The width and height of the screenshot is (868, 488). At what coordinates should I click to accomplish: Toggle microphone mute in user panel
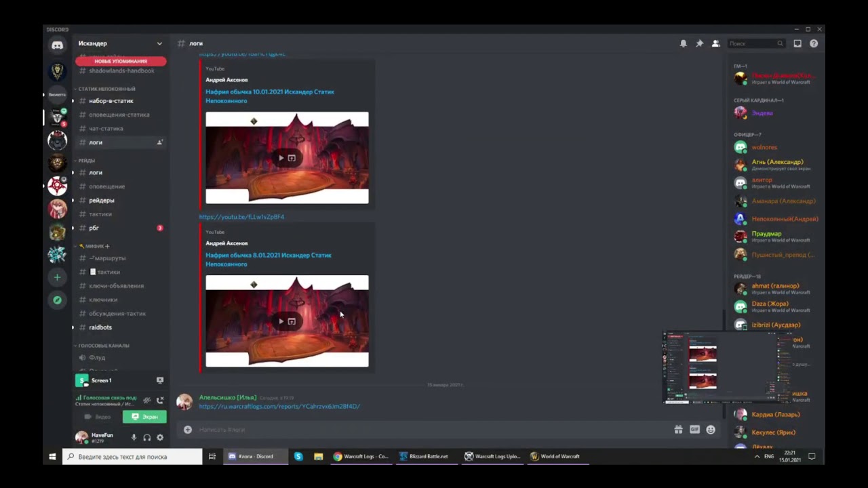coord(134,438)
